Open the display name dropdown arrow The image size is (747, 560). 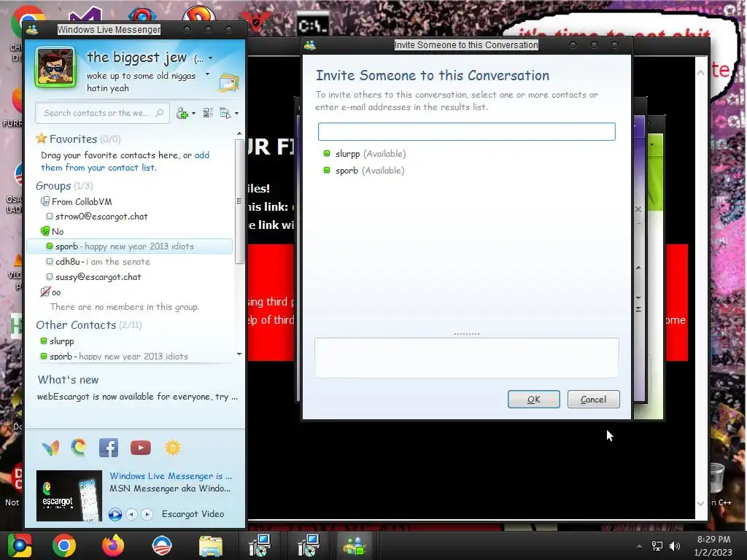coord(211,58)
